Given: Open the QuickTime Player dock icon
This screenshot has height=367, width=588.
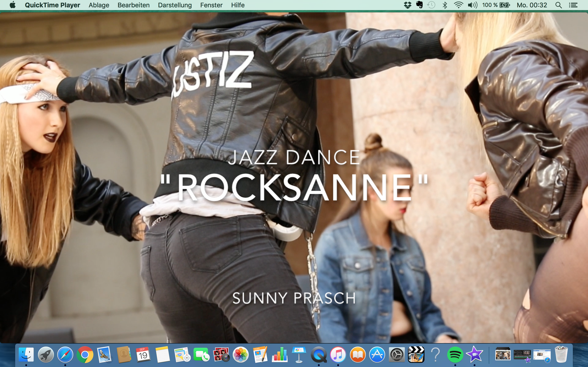Looking at the screenshot, I should pyautogui.click(x=319, y=355).
